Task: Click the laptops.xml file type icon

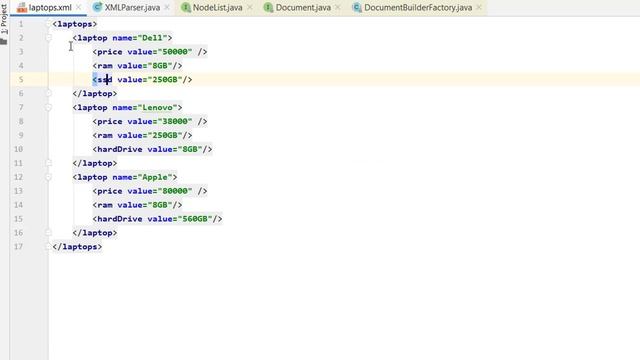Action: pyautogui.click(x=22, y=7)
